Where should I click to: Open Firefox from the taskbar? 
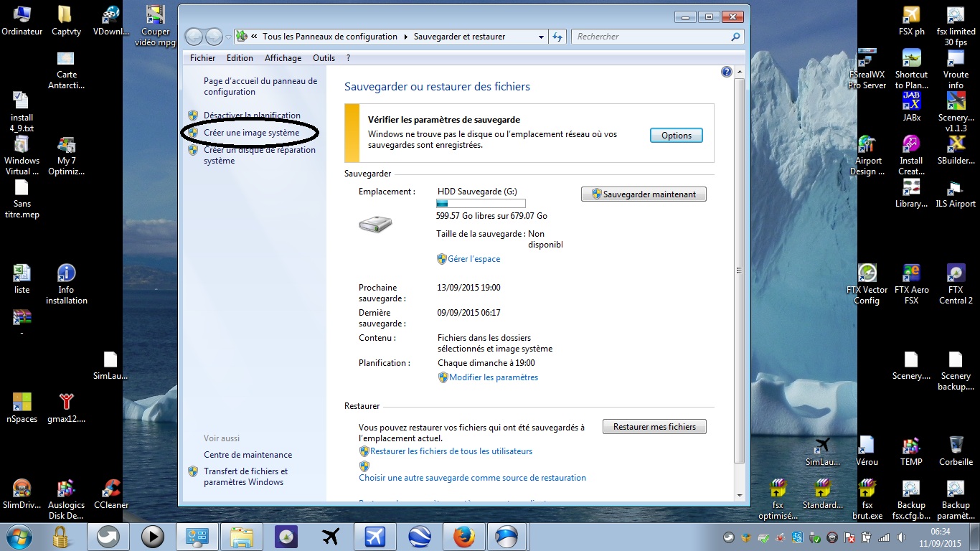click(x=463, y=536)
